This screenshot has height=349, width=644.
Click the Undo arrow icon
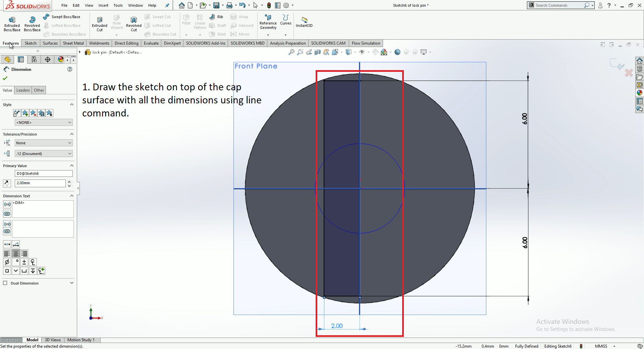242,5
